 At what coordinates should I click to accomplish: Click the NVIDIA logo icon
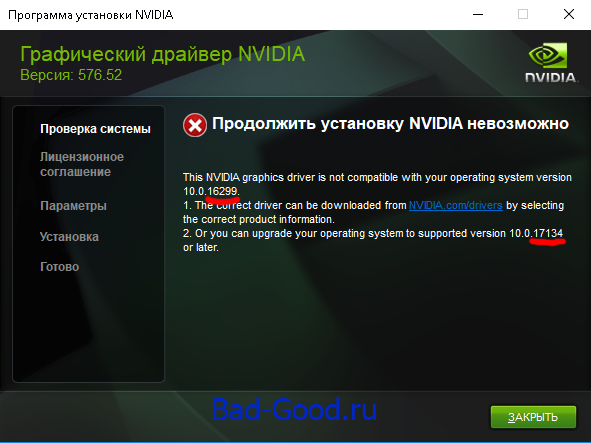pyautogui.click(x=550, y=62)
